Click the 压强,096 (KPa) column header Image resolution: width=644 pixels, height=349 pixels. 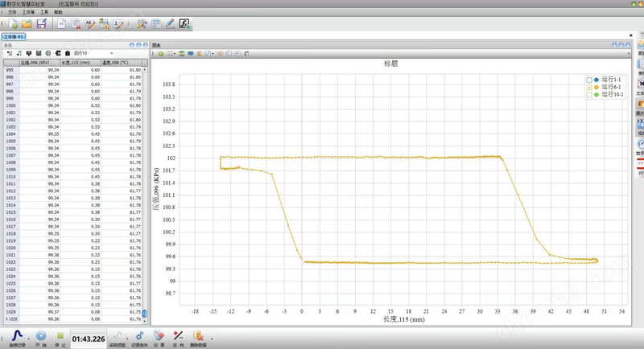[39, 63]
